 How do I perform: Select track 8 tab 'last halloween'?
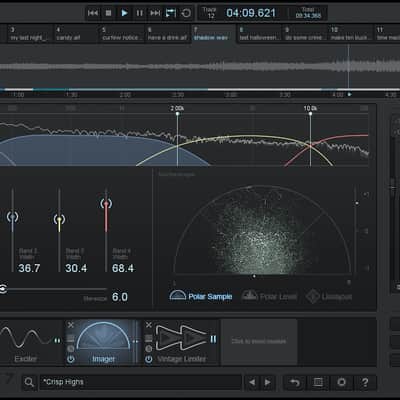pos(260,34)
